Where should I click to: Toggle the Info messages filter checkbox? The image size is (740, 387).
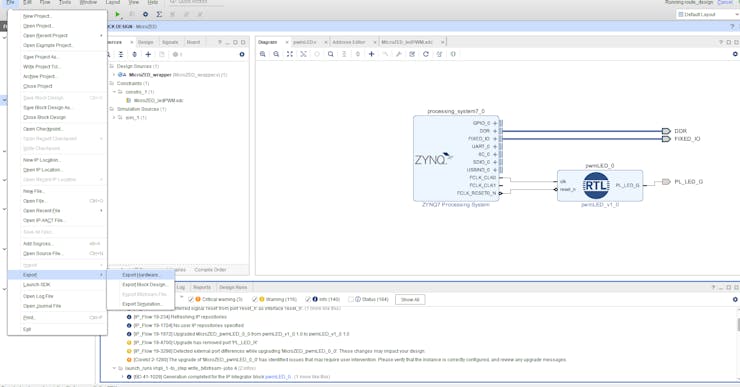pos(308,299)
